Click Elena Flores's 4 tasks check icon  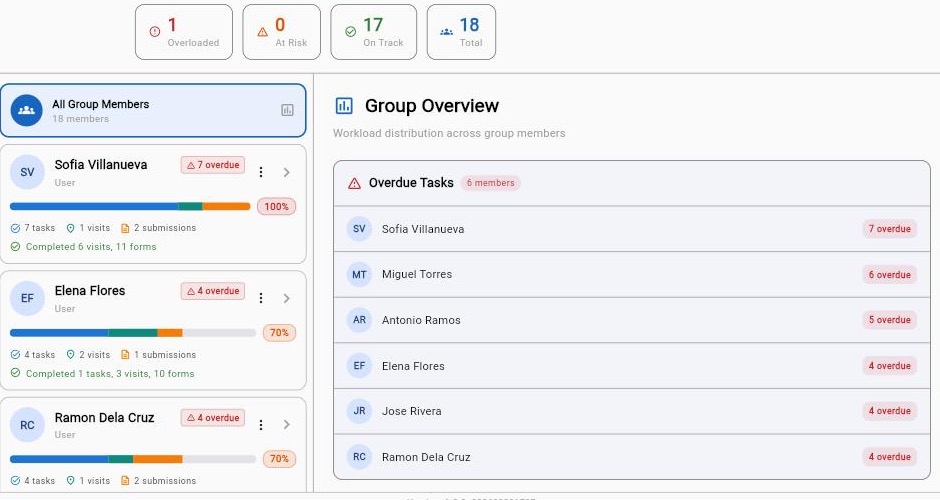click(x=16, y=355)
